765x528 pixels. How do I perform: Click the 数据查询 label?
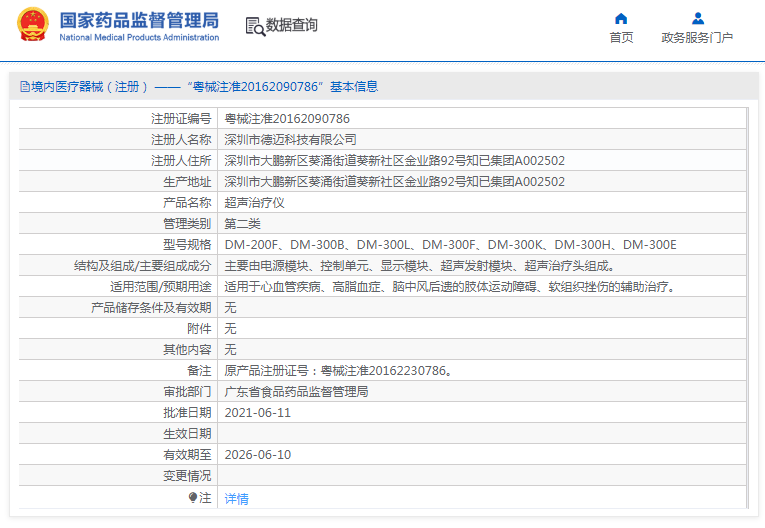click(291, 25)
